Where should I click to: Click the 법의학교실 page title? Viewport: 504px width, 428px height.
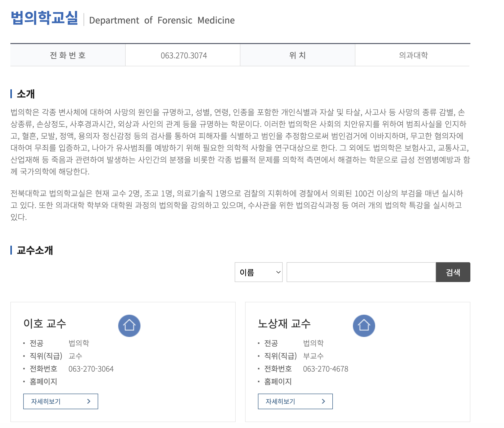(x=45, y=18)
